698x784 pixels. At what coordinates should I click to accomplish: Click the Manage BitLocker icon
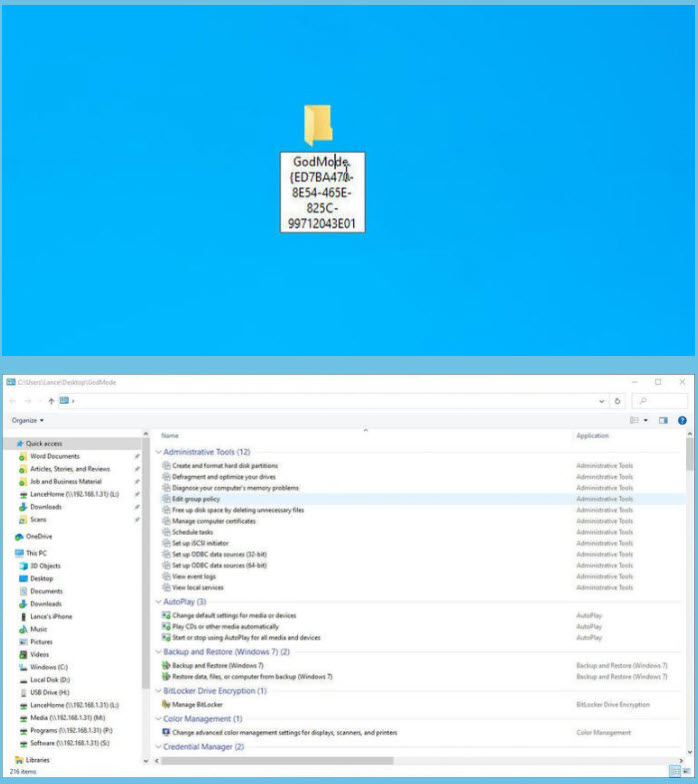pos(166,704)
